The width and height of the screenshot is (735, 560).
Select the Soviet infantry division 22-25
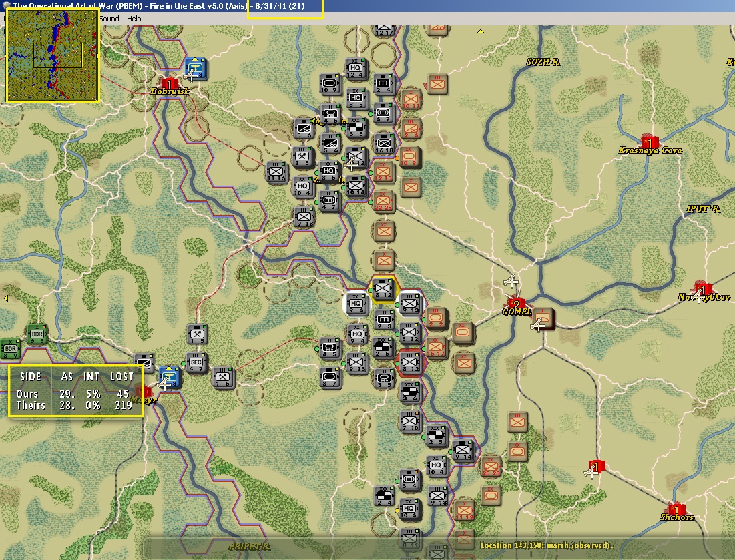383,201
